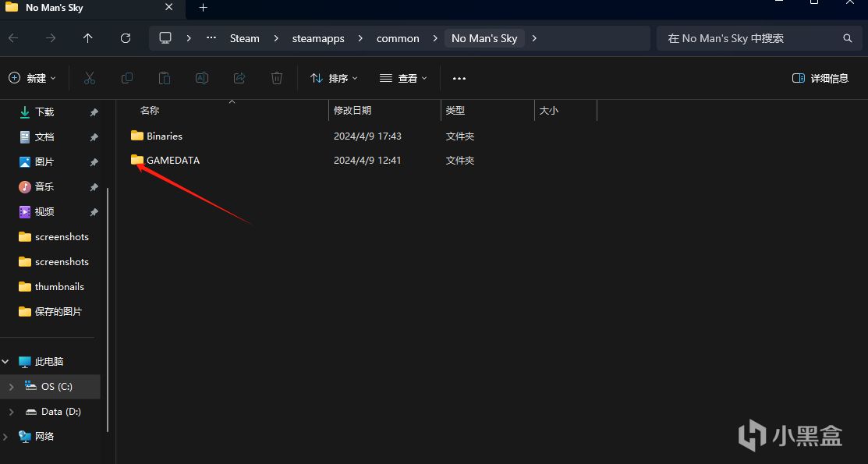Click date 2024/4/9 17:43
The width and height of the screenshot is (868, 464).
point(367,136)
